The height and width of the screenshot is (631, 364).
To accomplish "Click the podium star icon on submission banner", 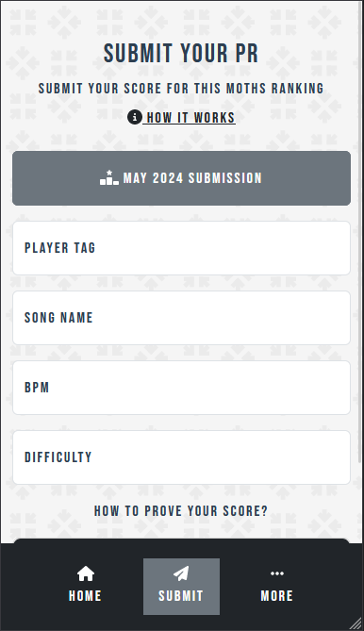I will (109, 178).
